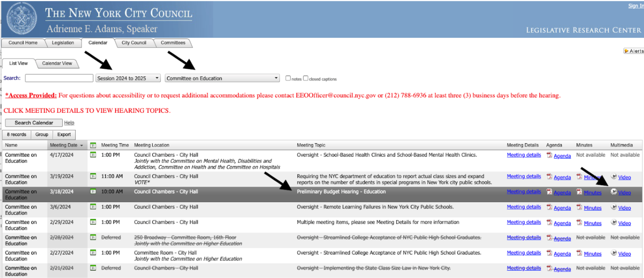
Task: Click video play icon for 2/29/2024 meeting
Action: 614,222
